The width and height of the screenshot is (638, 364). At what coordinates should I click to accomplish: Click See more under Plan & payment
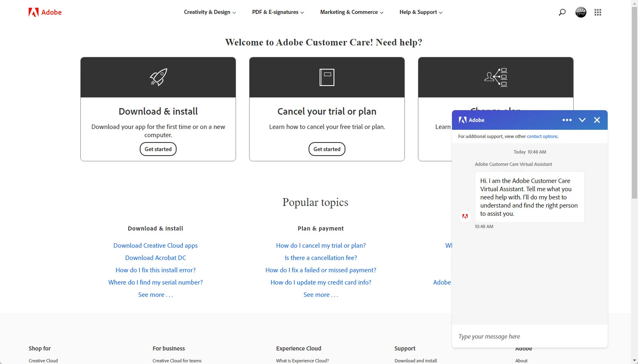click(321, 295)
